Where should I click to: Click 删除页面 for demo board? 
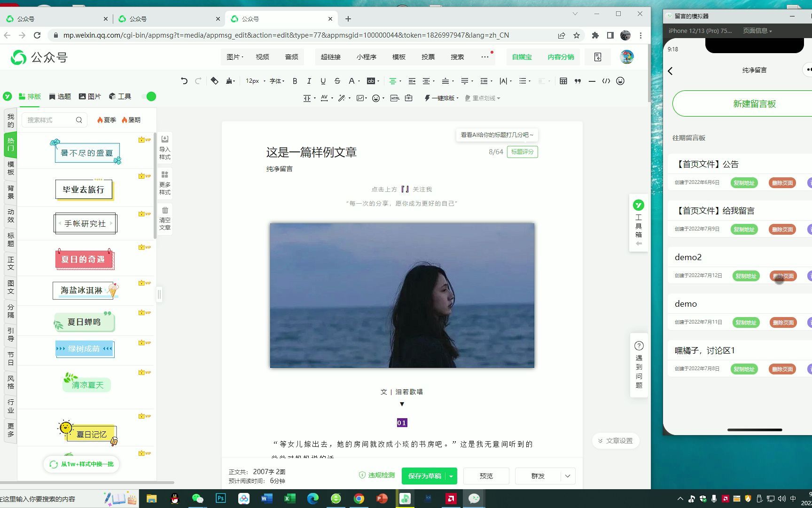(783, 323)
